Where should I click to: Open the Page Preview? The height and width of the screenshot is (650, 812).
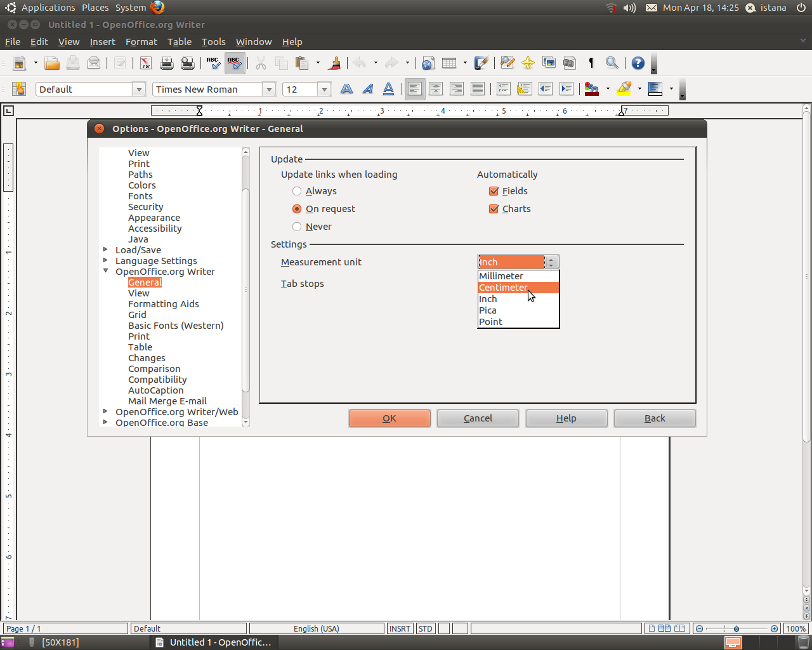(188, 63)
